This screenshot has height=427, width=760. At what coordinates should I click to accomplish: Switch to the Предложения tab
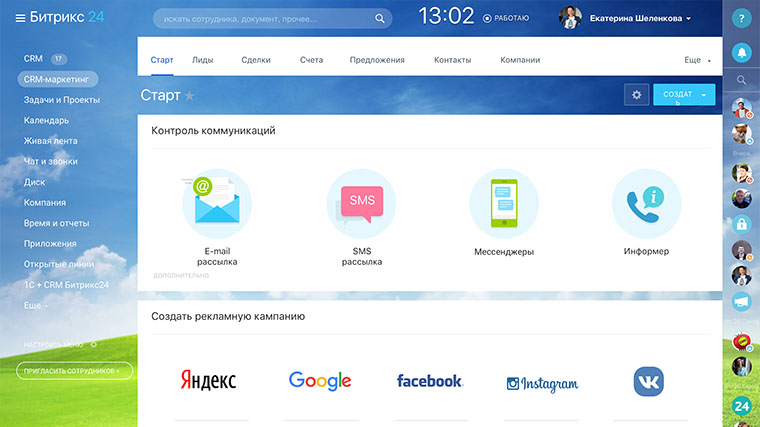pos(377,60)
